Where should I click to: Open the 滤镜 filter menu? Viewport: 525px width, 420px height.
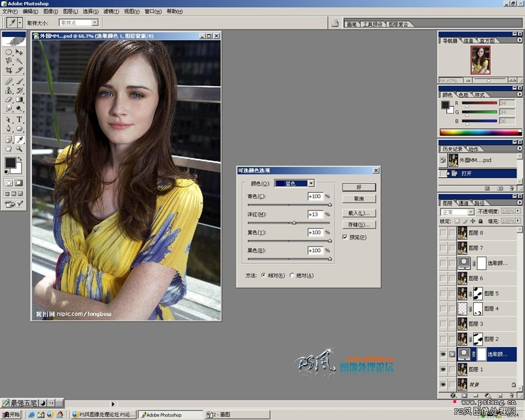[x=111, y=11]
